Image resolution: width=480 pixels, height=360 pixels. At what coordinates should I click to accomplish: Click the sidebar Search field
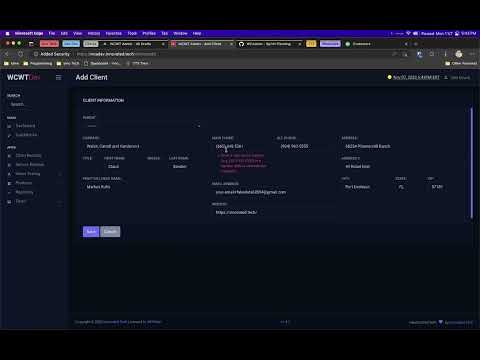(x=33, y=104)
